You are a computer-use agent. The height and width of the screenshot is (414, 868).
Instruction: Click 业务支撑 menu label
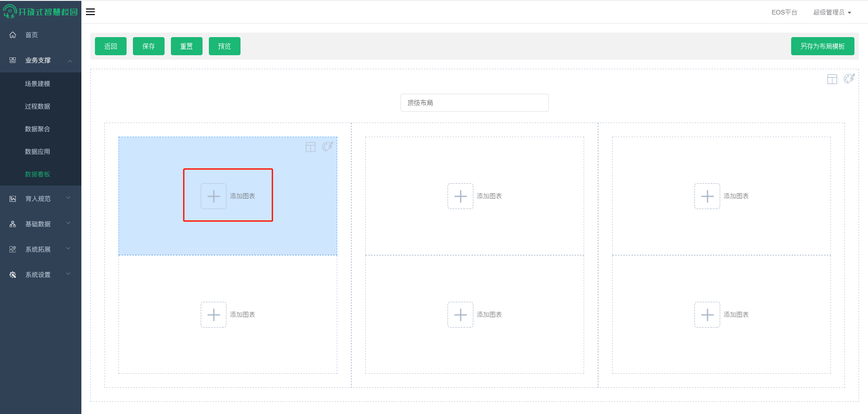click(38, 60)
